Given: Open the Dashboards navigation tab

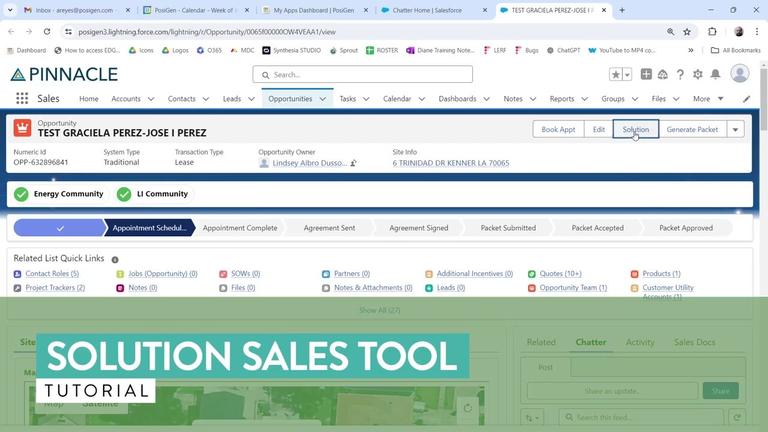Looking at the screenshot, I should tap(457, 98).
